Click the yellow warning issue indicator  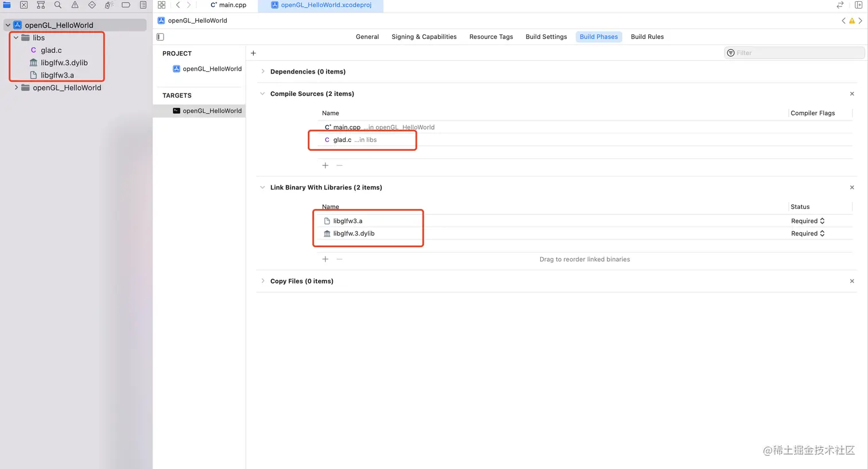pyautogui.click(x=852, y=21)
